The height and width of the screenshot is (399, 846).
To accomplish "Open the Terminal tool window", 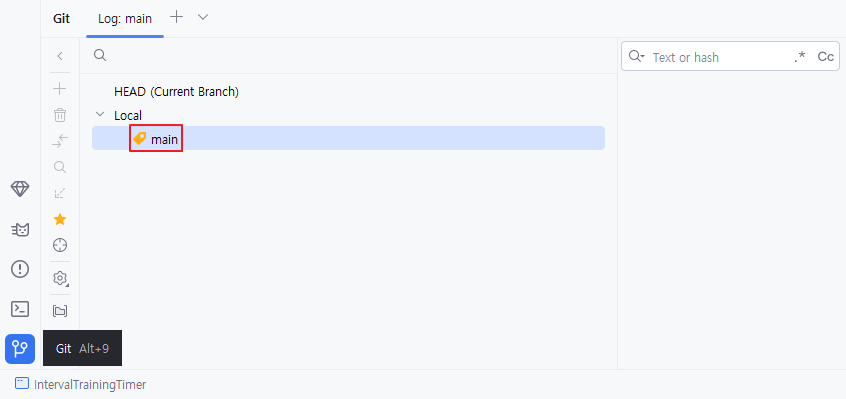I will point(20,309).
